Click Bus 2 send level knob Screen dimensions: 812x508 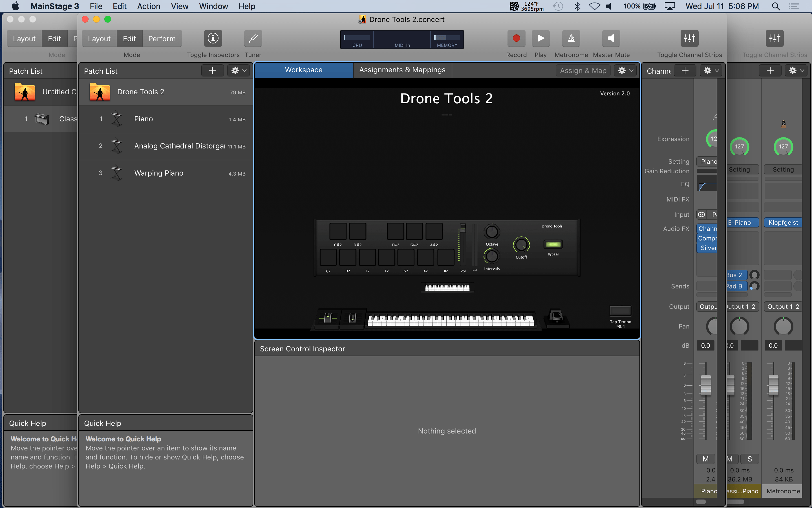[x=754, y=275]
